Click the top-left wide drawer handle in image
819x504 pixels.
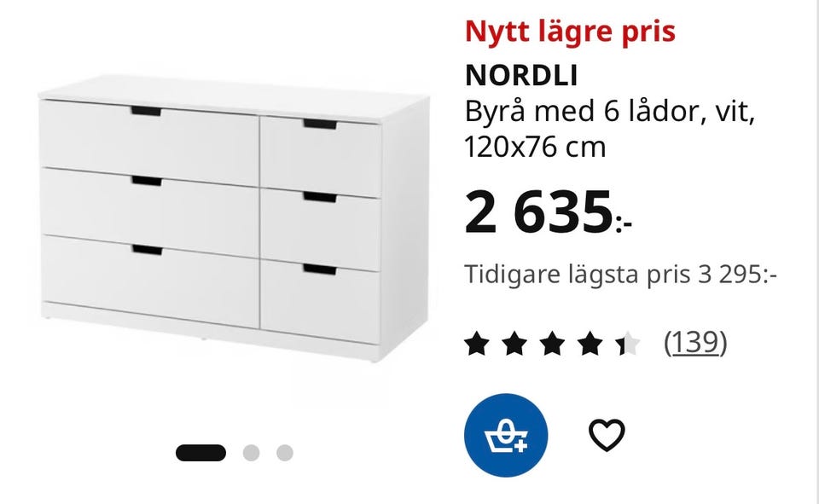point(146,111)
